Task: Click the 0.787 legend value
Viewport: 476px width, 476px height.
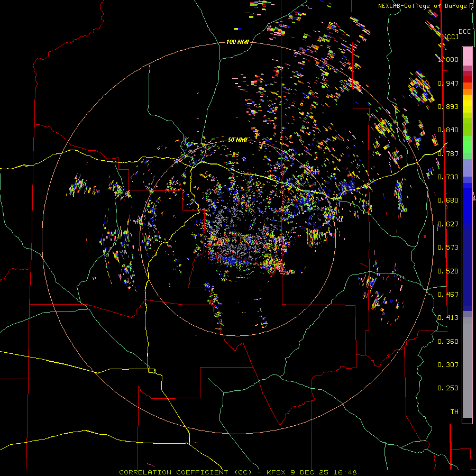Action: point(448,153)
